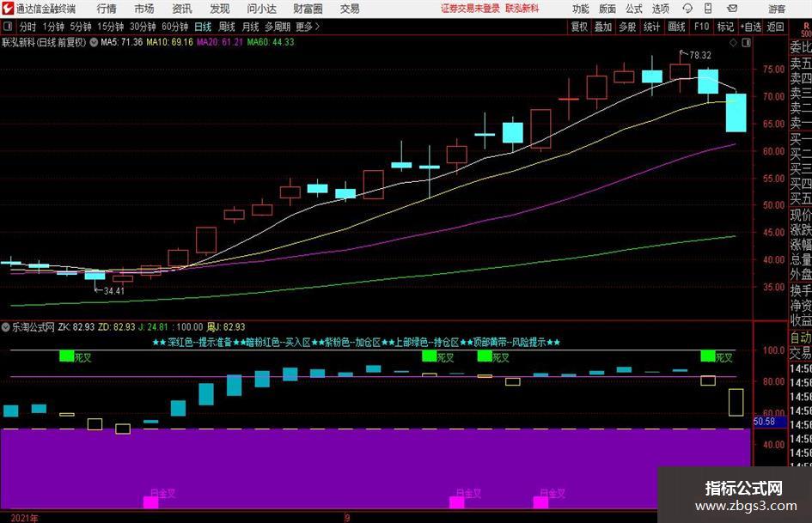Screen dimensions: 812x523
Task: Switch to 周线 weekly period
Action: click(227, 27)
